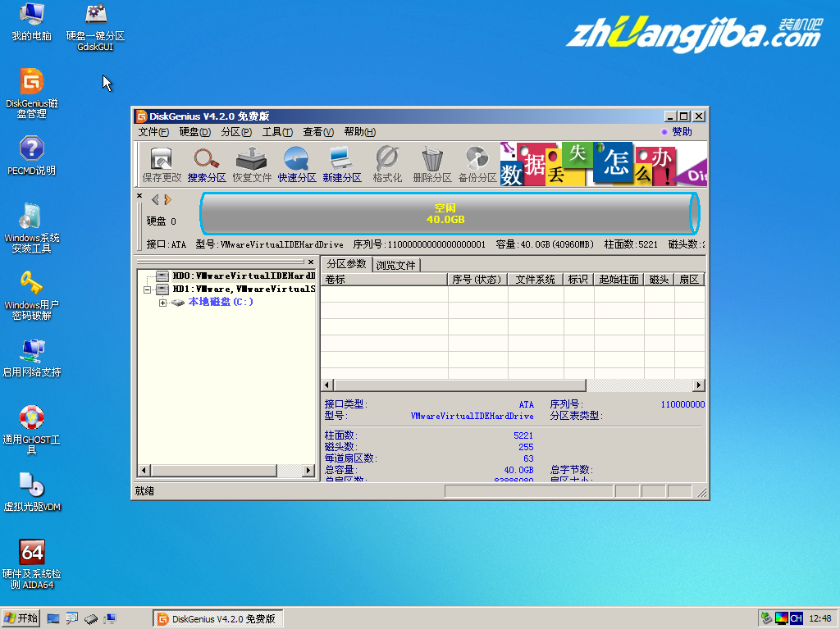Open the AIDA64 hardware detection desktop icon
Screen dimensions: 840x629
click(31, 552)
